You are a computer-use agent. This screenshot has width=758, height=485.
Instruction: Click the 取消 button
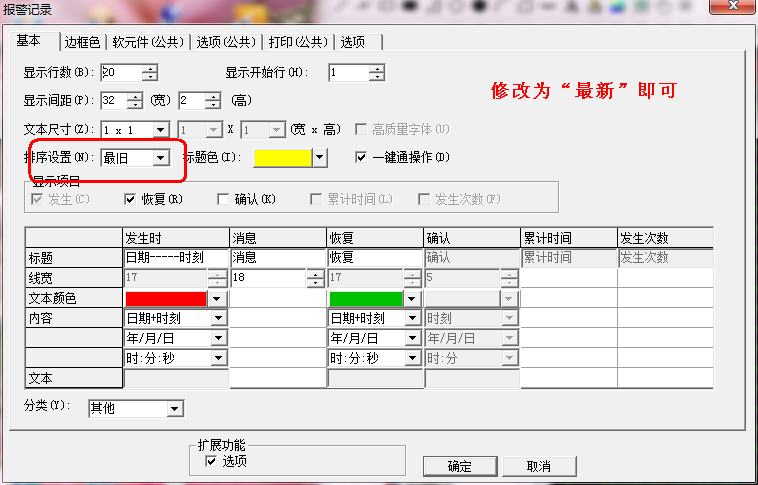point(538,466)
